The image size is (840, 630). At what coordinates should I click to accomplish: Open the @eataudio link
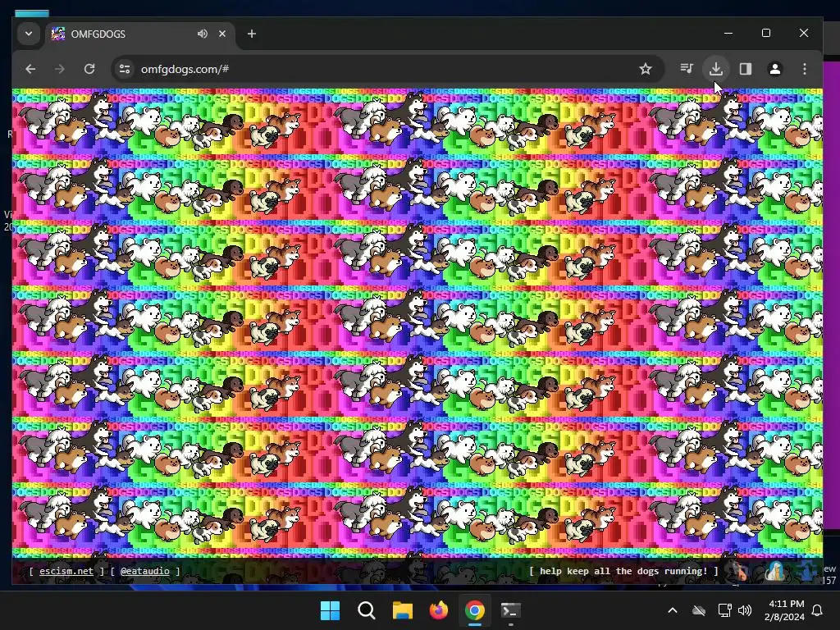pos(144,571)
